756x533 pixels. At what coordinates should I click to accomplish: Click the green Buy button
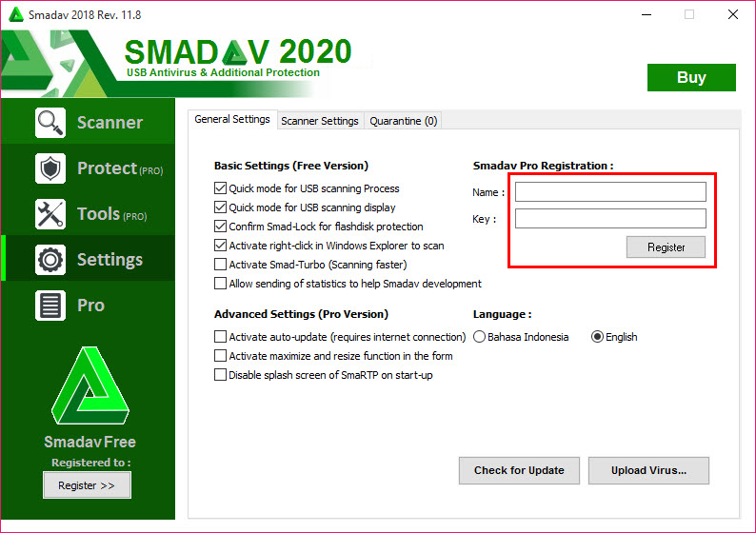click(x=691, y=78)
